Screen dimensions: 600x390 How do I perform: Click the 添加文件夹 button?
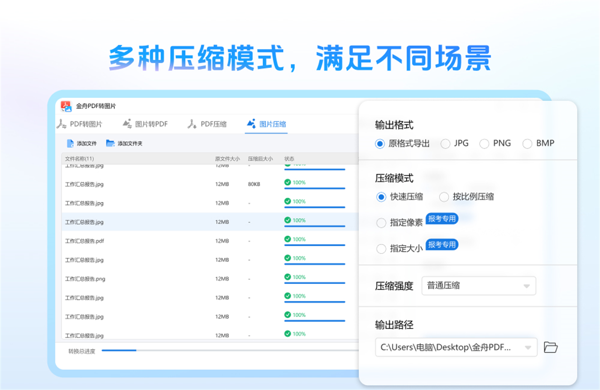124,144
